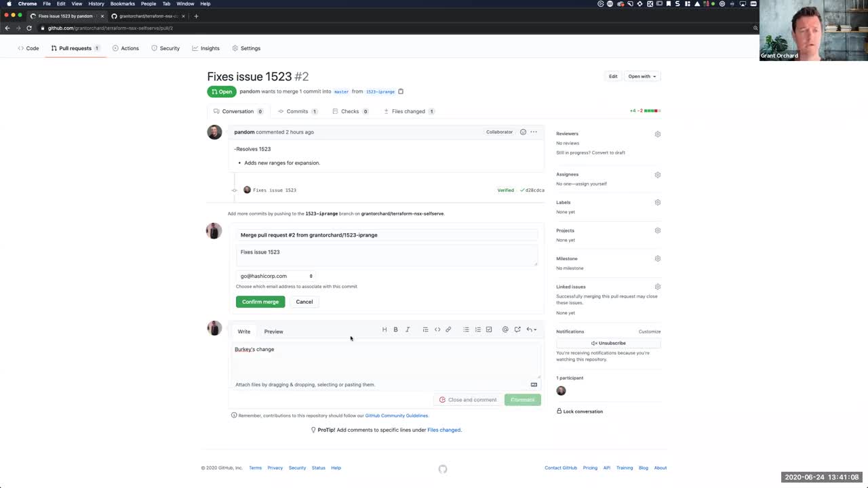Add a reaction emoji to pandom's comment
The height and width of the screenshot is (488, 868).
[523, 131]
